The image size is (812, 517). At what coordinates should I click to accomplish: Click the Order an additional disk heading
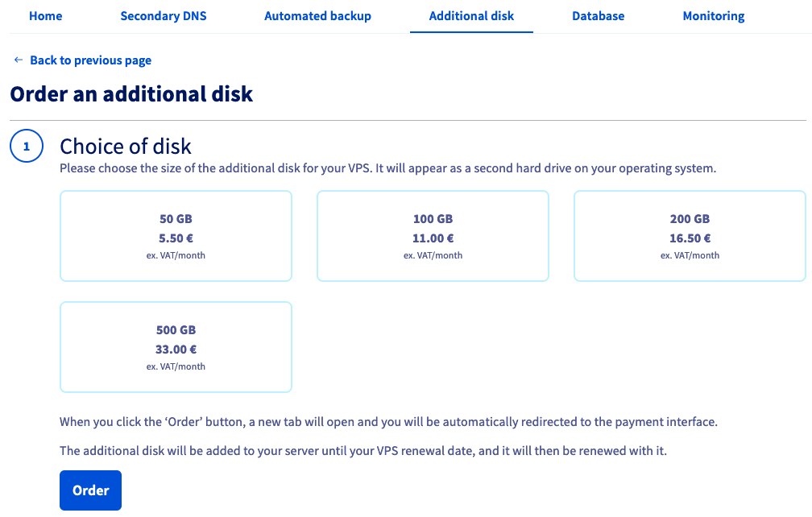[131, 94]
